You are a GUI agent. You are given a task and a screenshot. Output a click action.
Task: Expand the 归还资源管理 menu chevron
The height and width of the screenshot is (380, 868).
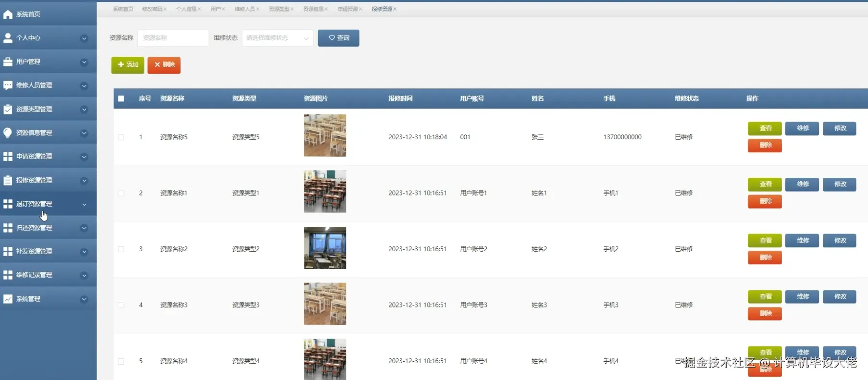(x=84, y=228)
